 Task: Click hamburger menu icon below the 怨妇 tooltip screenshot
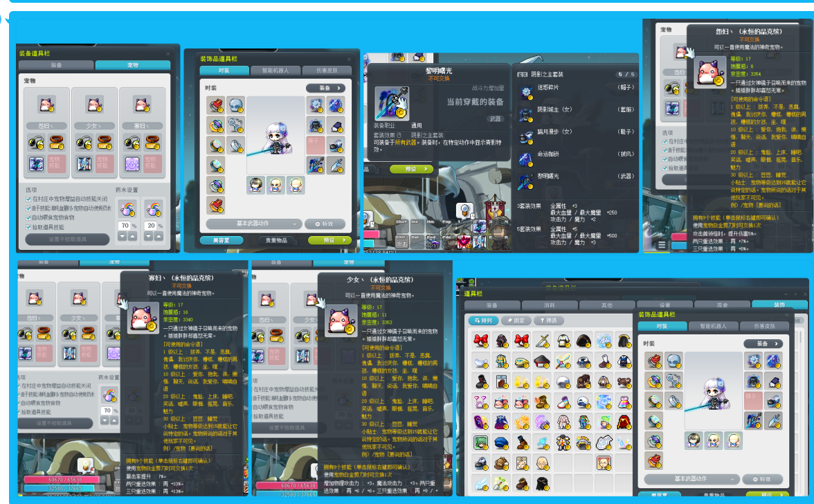662,244
